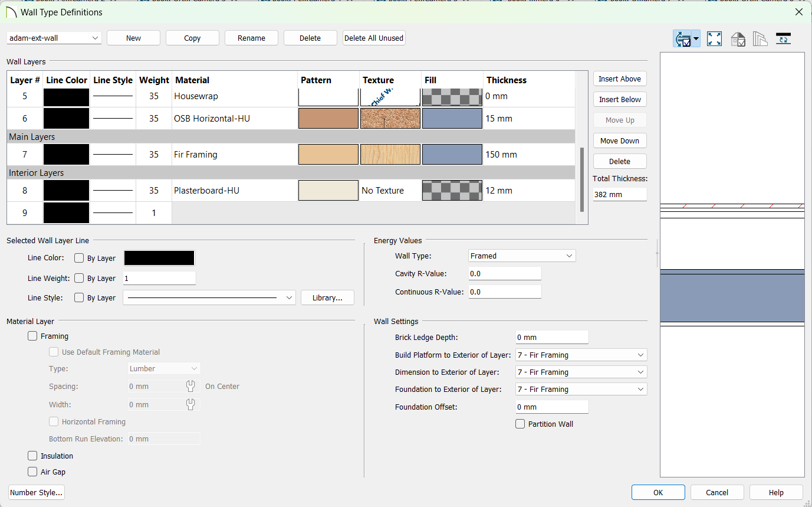The image size is (812, 507).
Task: Click the house-with-checkmark preview icon
Action: point(738,39)
